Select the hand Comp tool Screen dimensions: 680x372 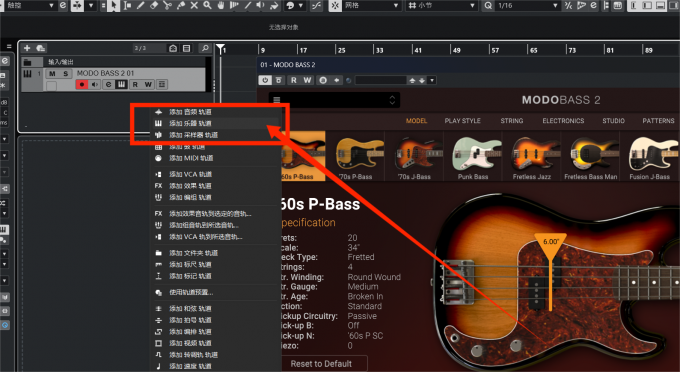[221, 5]
